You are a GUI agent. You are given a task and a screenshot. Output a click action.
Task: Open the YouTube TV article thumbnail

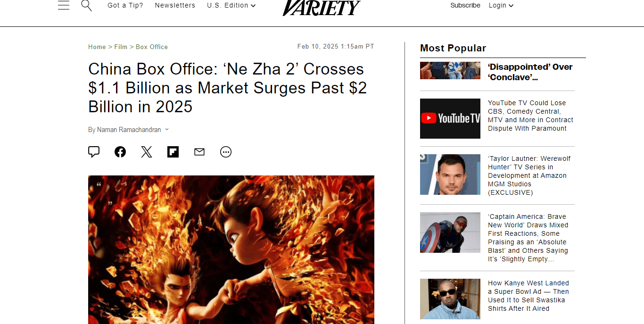(450, 118)
